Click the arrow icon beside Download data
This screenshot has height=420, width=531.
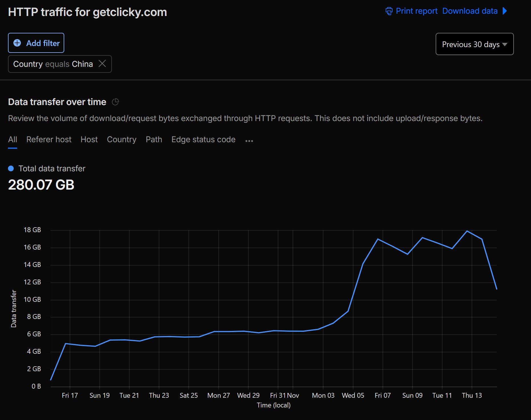pyautogui.click(x=504, y=11)
